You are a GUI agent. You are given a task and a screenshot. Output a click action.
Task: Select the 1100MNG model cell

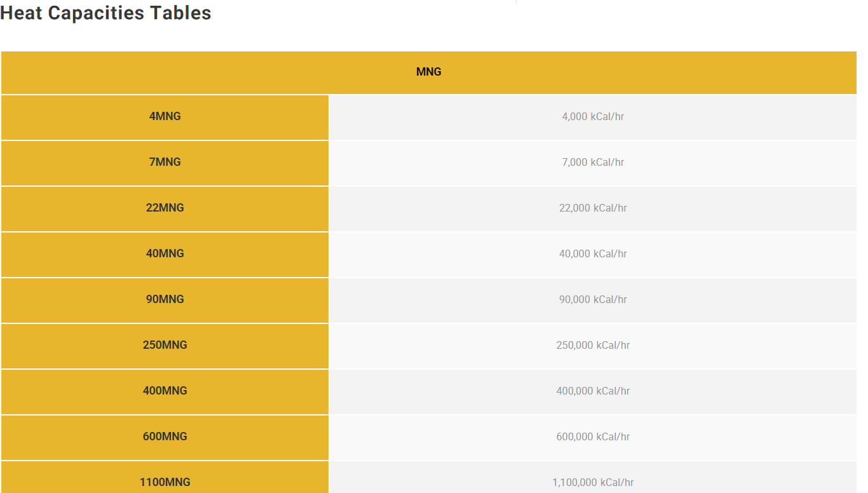click(165, 477)
